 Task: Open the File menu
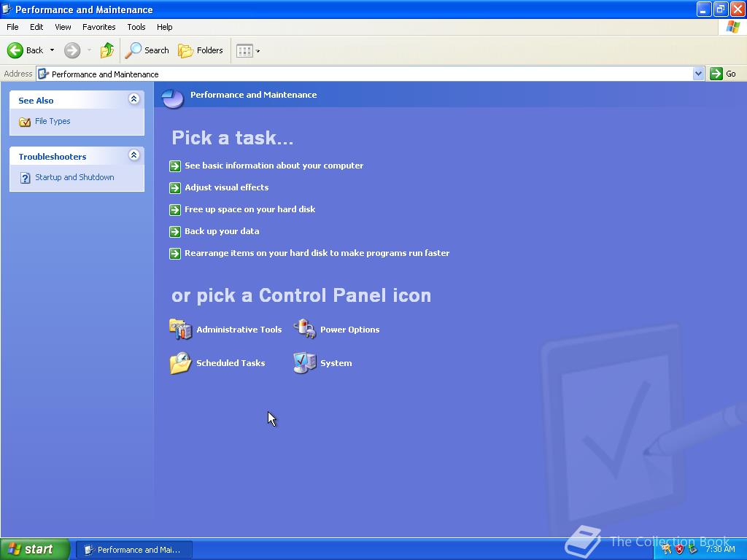[12, 27]
